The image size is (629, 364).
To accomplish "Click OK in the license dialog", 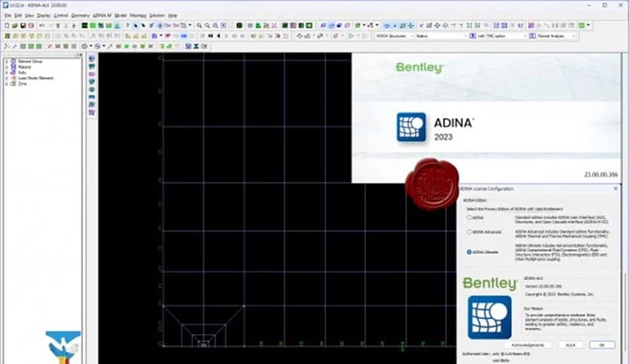I will [x=602, y=345].
